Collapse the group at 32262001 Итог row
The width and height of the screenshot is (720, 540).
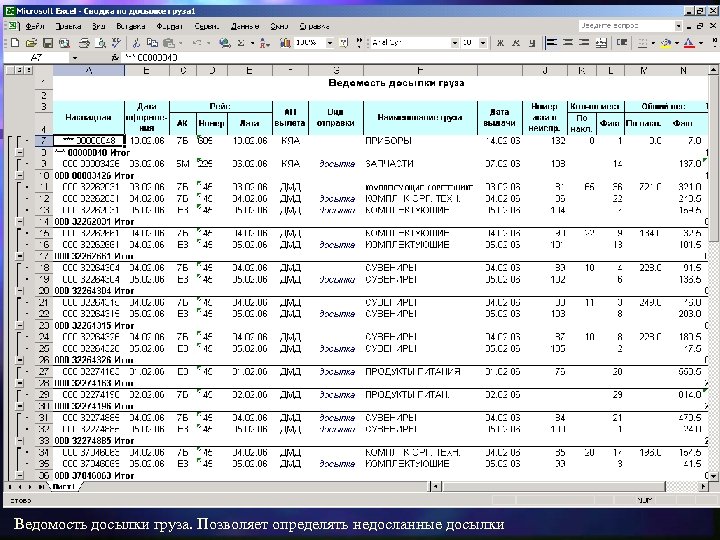click(19, 221)
